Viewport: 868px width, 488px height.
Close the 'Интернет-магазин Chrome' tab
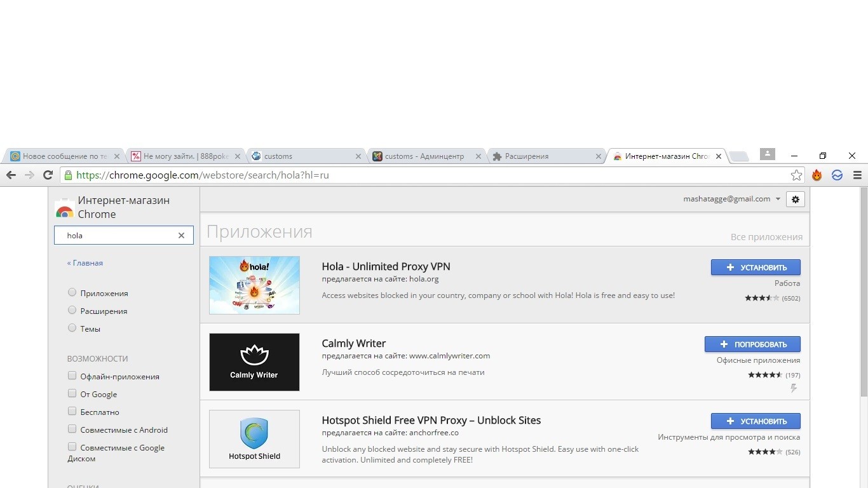[x=719, y=156]
